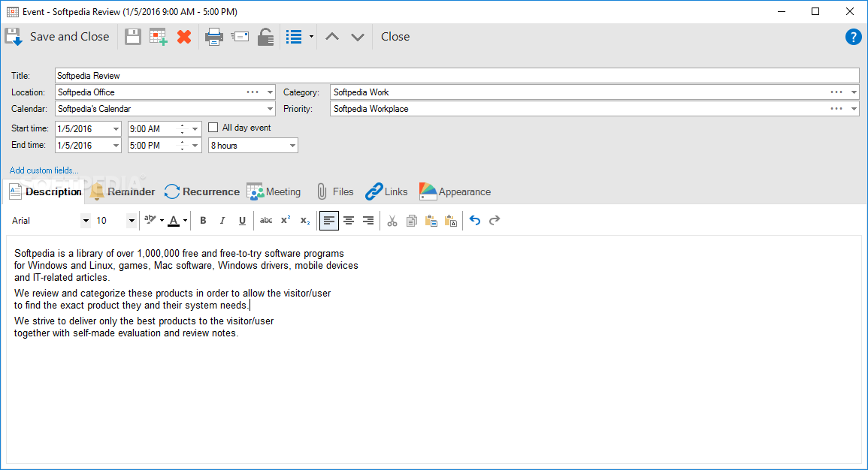Click the Priority ellipsis button
868x470 pixels.
pos(836,109)
